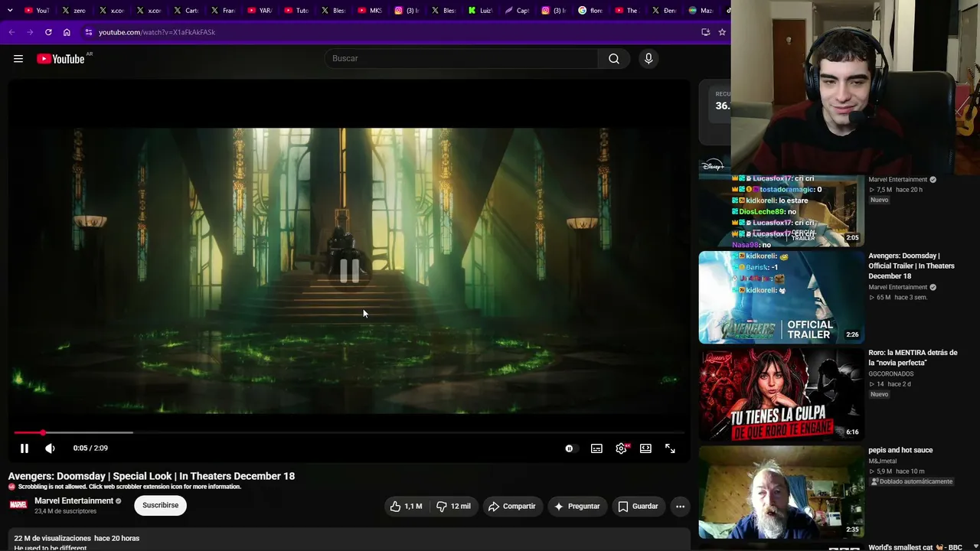Click the Preguntar button
Screen dimensions: 980x551
pos(577,506)
